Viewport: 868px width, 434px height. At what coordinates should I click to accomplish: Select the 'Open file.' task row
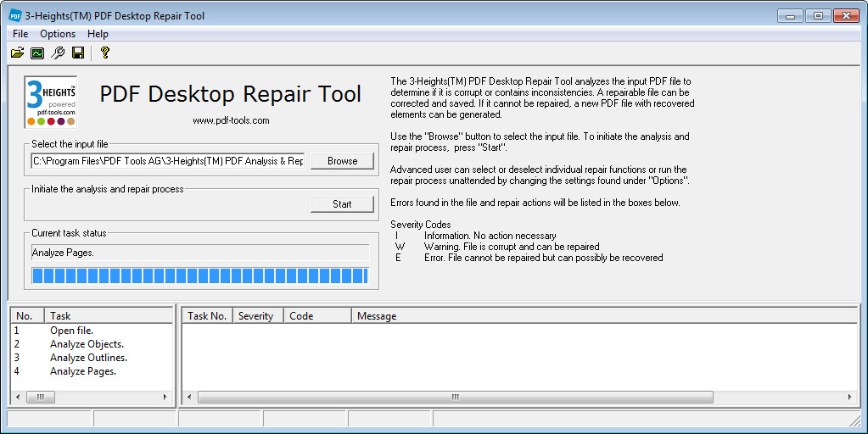coord(92,331)
